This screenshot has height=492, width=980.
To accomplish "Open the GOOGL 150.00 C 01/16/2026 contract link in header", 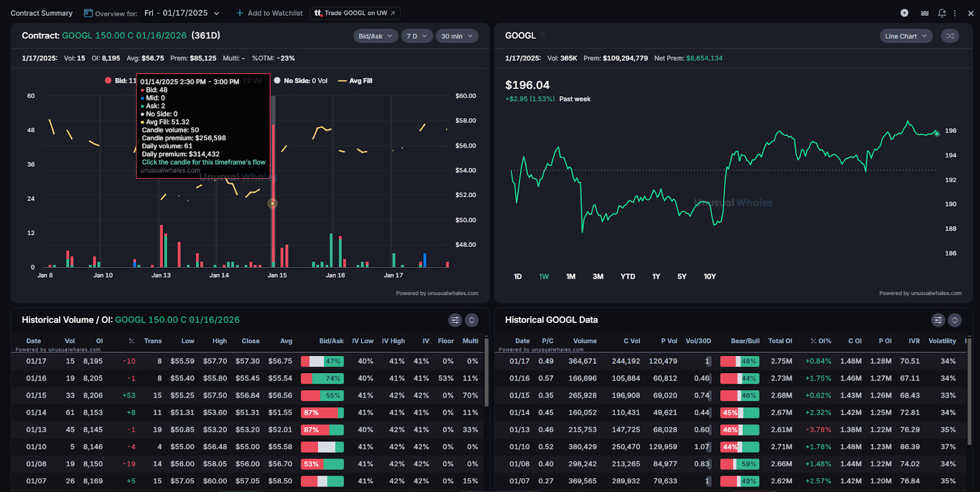I will (x=124, y=36).
